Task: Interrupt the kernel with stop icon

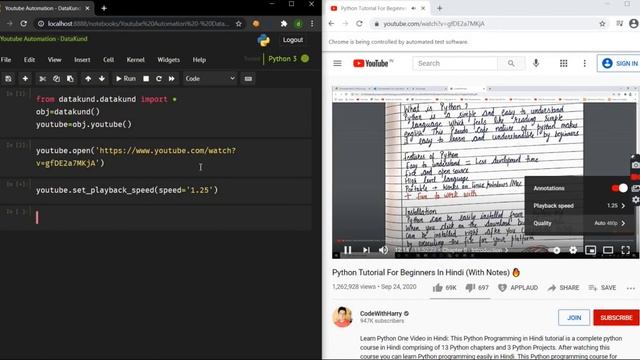Action: click(x=146, y=79)
